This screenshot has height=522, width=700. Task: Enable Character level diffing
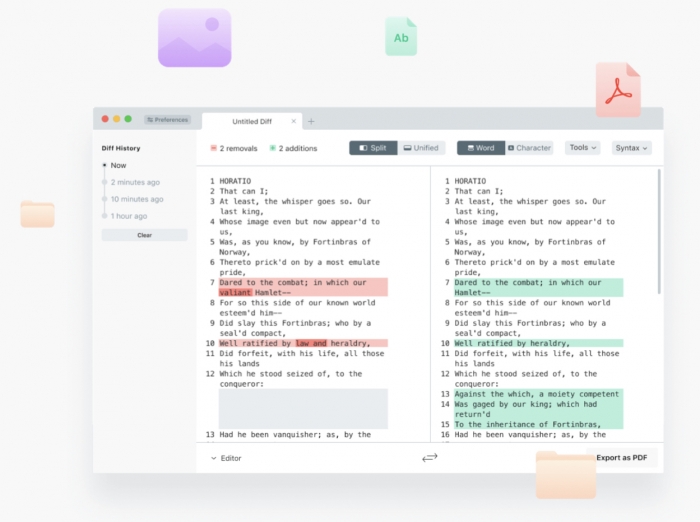pos(529,148)
